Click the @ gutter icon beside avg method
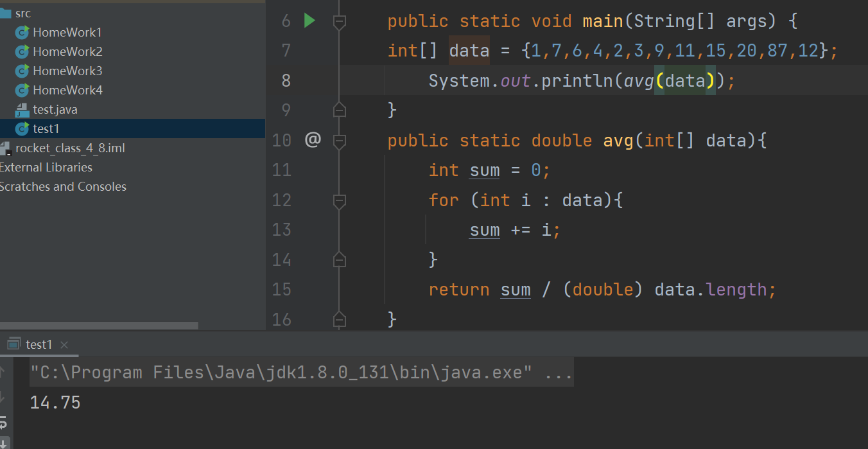The height and width of the screenshot is (449, 868). coord(313,139)
